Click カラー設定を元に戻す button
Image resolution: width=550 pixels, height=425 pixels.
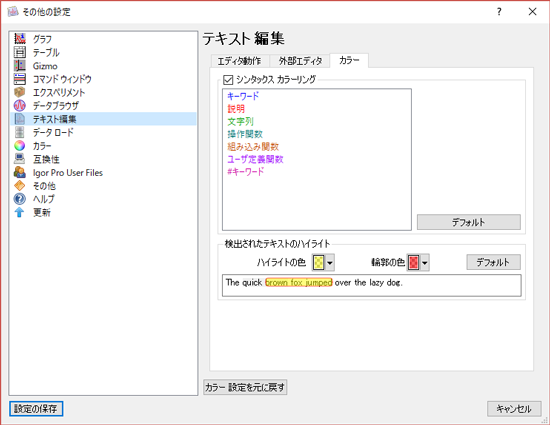click(x=245, y=387)
